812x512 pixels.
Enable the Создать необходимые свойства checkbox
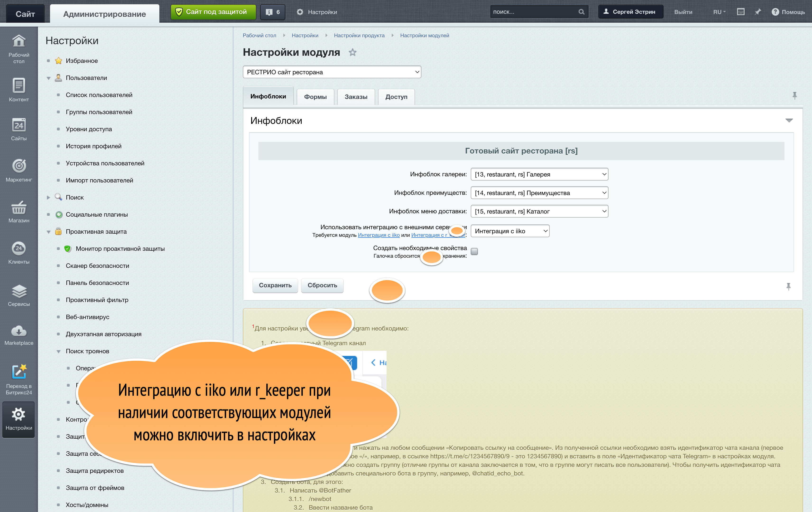tap(474, 251)
